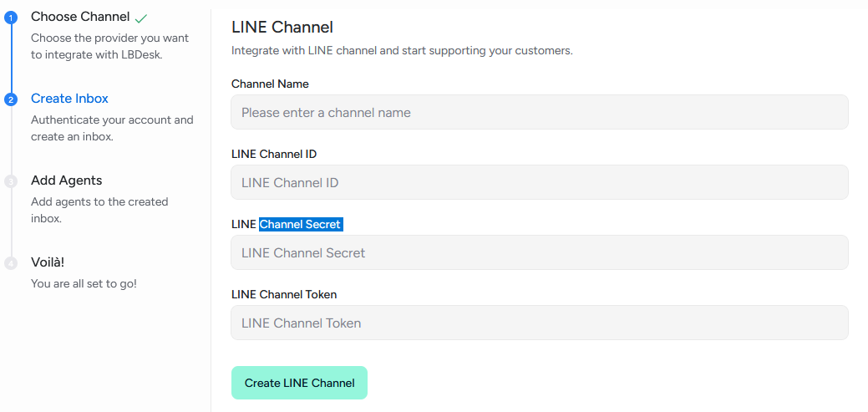868x412 pixels.
Task: Click the LINE Channel Secret input field
Action: (x=539, y=252)
